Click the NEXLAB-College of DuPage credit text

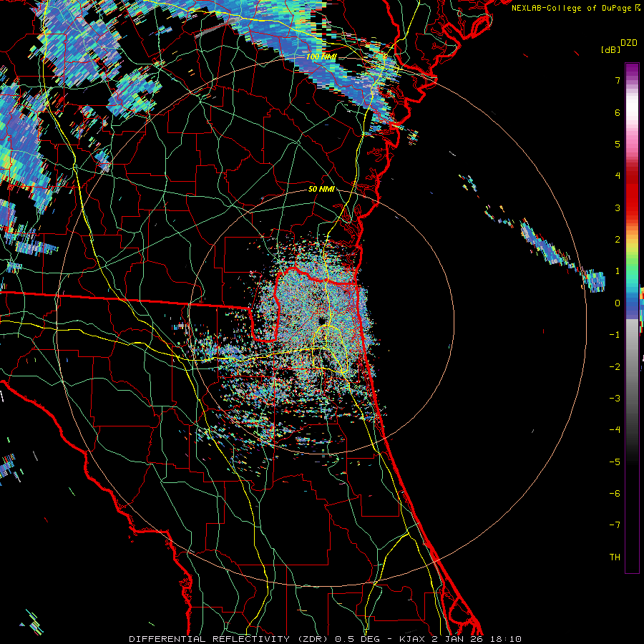571,8
